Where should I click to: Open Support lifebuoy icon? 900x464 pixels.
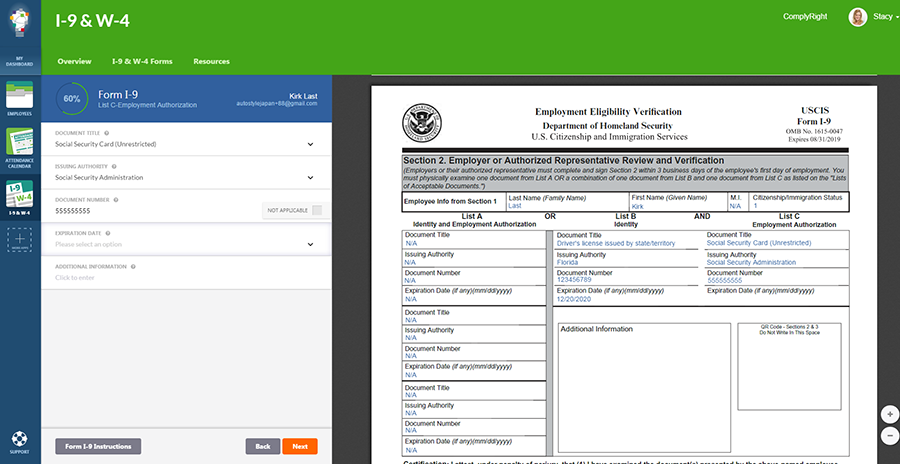click(20, 441)
